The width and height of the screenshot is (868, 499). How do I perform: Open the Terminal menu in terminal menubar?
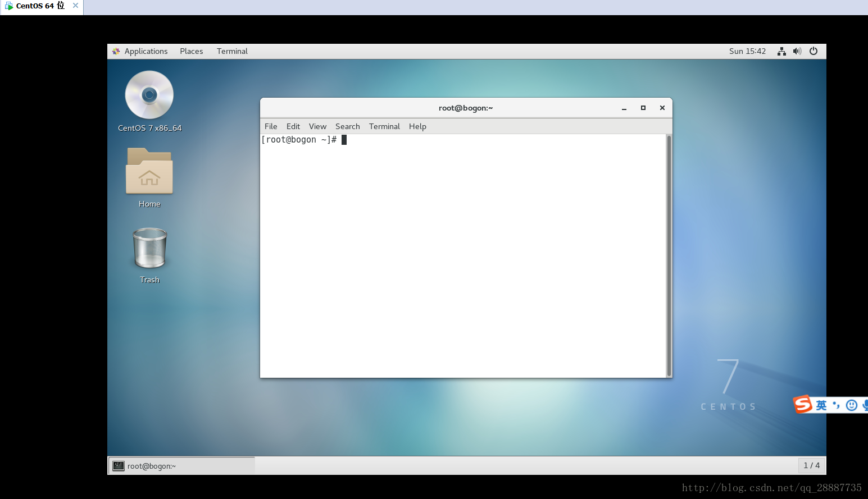(x=384, y=126)
